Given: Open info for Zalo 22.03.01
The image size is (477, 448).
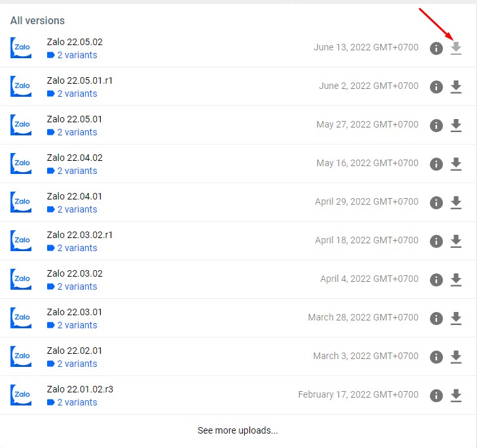Looking at the screenshot, I should tap(436, 319).
